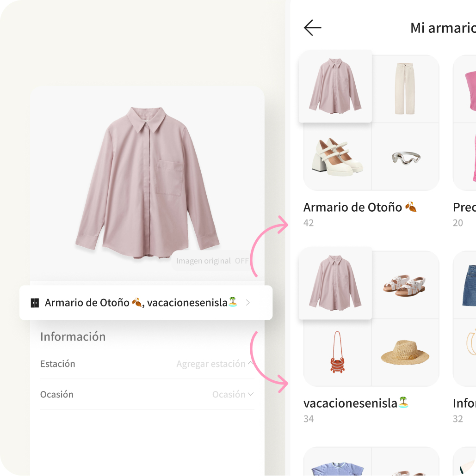This screenshot has width=476, height=476.
Task: Open closet list via right chevron
Action: pos(248,303)
